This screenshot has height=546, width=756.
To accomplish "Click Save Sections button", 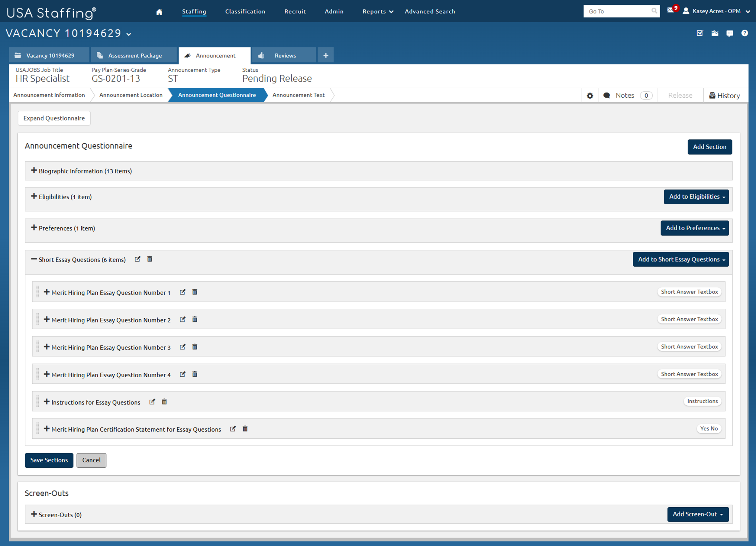I will pyautogui.click(x=49, y=460).
